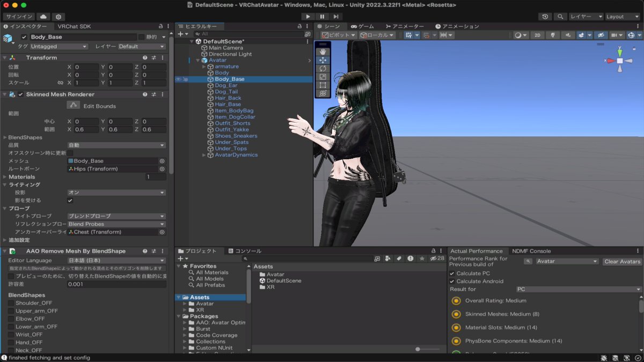Select the Scale tool in scene toolbar
This screenshot has height=362, width=644.
point(323,77)
